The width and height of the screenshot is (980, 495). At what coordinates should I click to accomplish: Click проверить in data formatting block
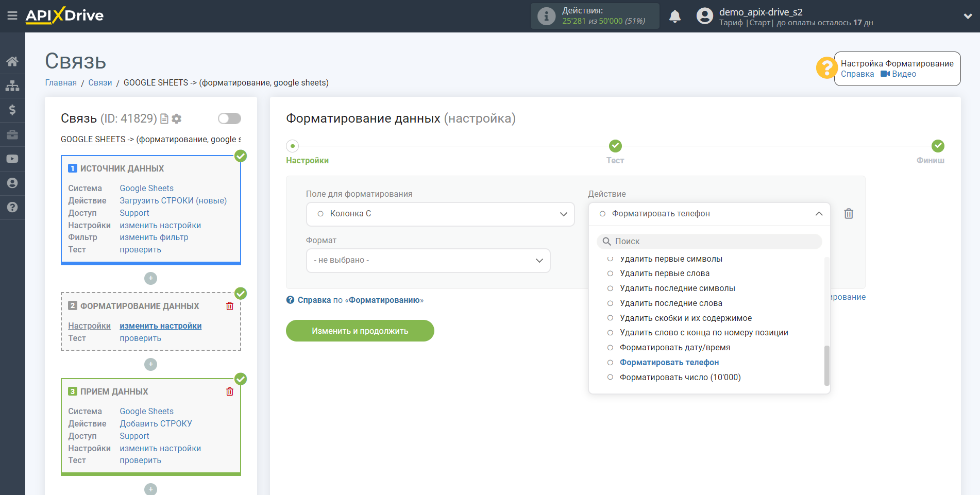tap(141, 338)
